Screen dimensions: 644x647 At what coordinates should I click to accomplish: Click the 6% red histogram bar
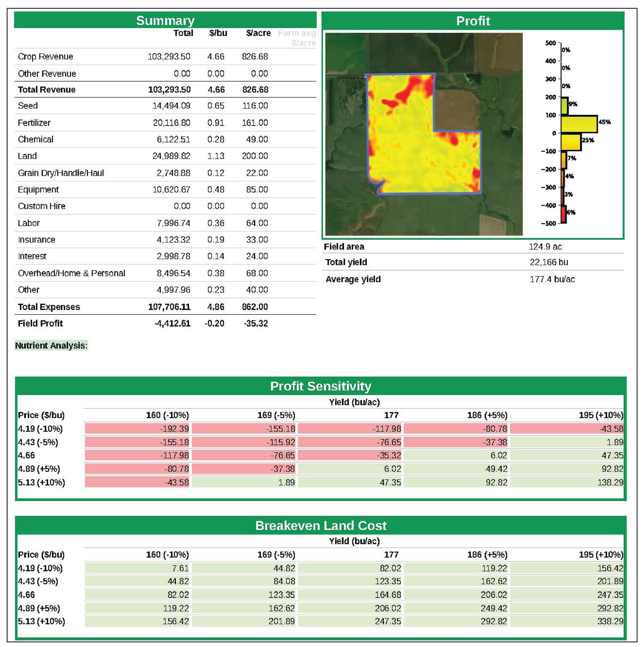tap(563, 214)
